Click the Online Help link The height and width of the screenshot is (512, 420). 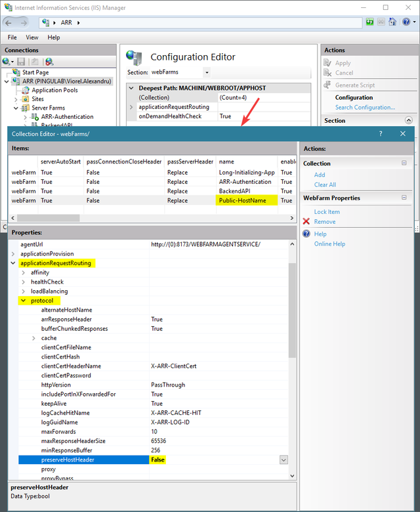(x=329, y=244)
